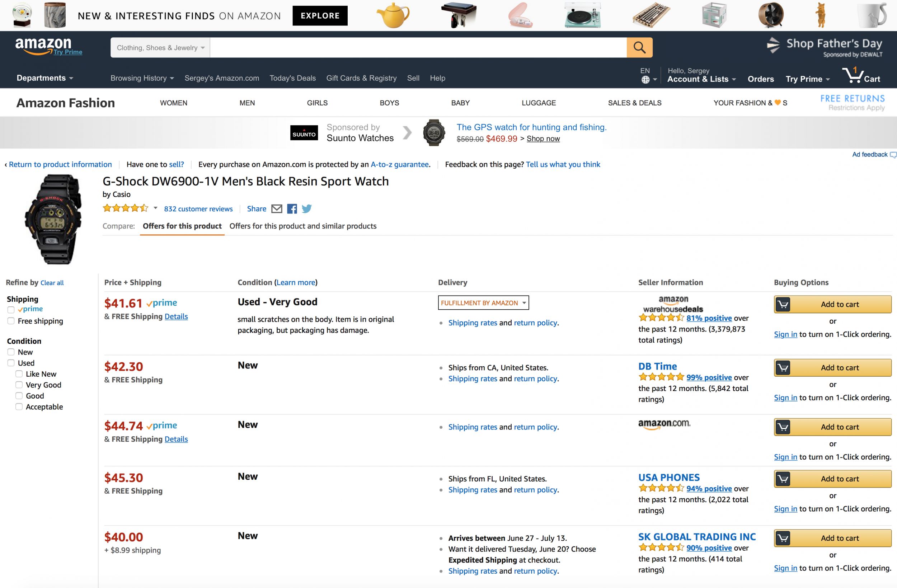Viewport: 897px width, 588px height.
Task: Click the white cat mug product image
Action: tap(872, 15)
